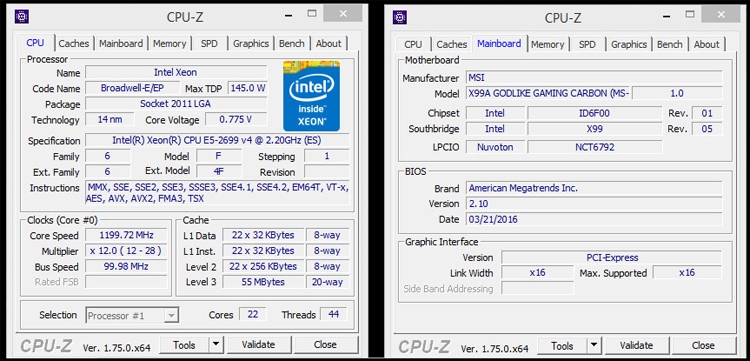Screen dimensions: 750x361
Task: Open Tools dropdown arrow in left window
Action: coord(216,344)
